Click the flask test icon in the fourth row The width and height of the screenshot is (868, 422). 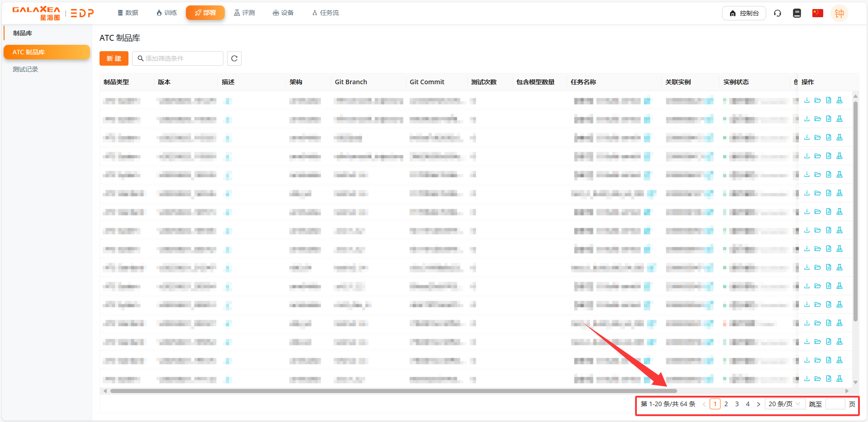click(839, 156)
